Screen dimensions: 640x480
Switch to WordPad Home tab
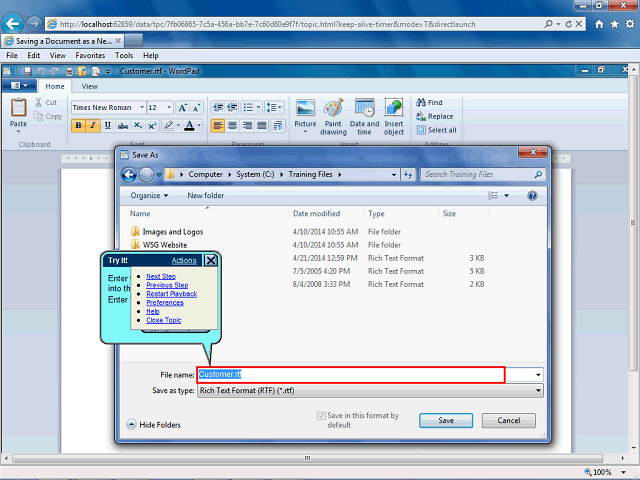[x=55, y=87]
